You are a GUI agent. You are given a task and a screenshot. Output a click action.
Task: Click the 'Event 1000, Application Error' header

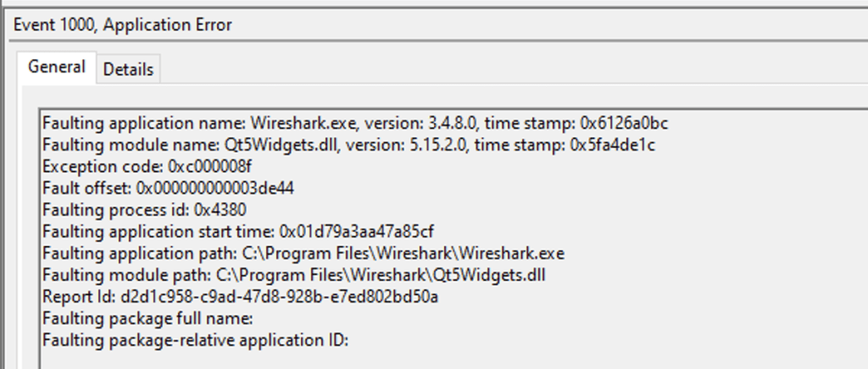click(x=123, y=25)
